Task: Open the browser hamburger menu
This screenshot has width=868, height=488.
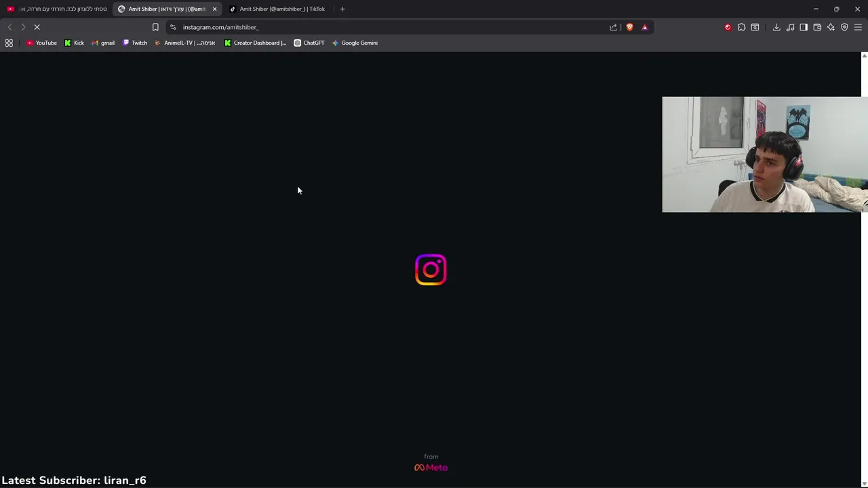Action: (x=858, y=27)
